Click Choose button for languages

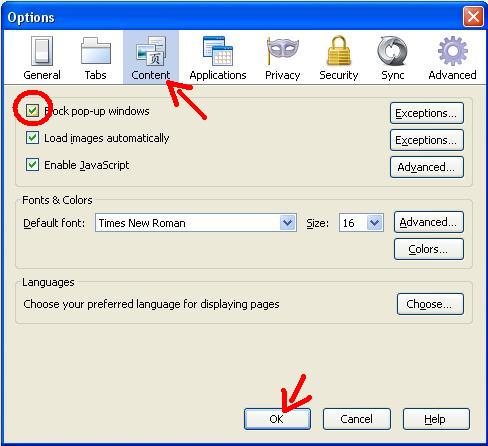430,304
